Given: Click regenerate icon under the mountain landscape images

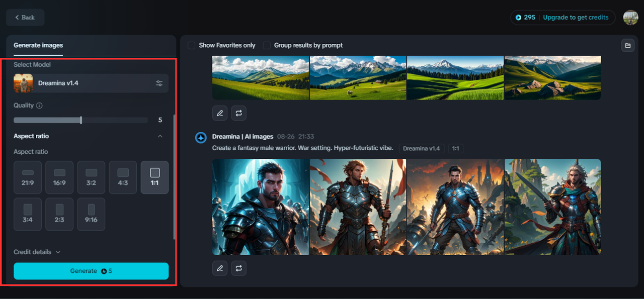Looking at the screenshot, I should point(239,113).
